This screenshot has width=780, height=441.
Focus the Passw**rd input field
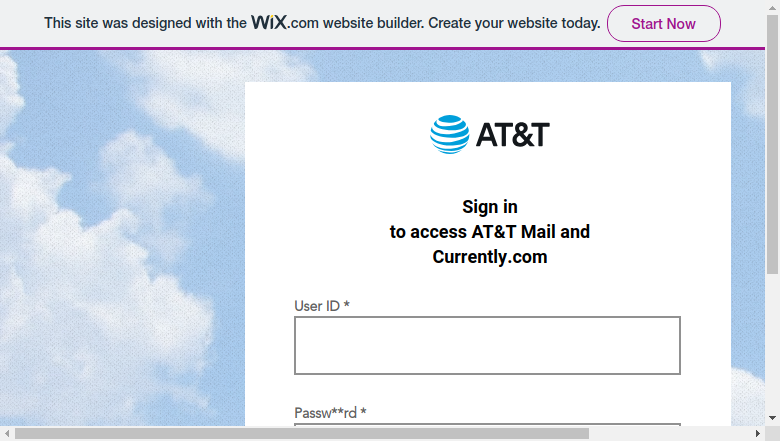[488, 425]
